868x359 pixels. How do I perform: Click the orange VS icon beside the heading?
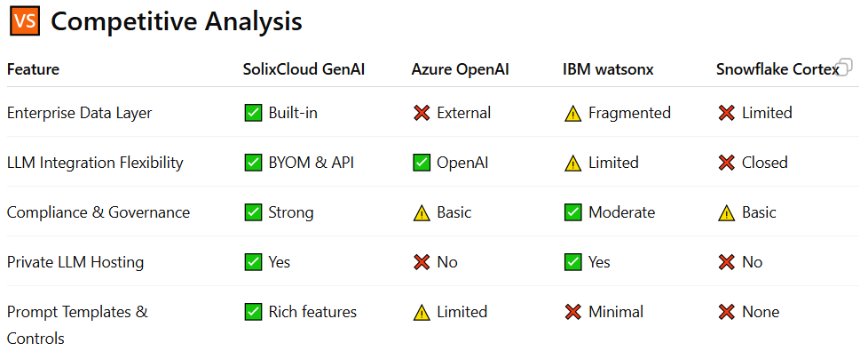[x=24, y=21]
